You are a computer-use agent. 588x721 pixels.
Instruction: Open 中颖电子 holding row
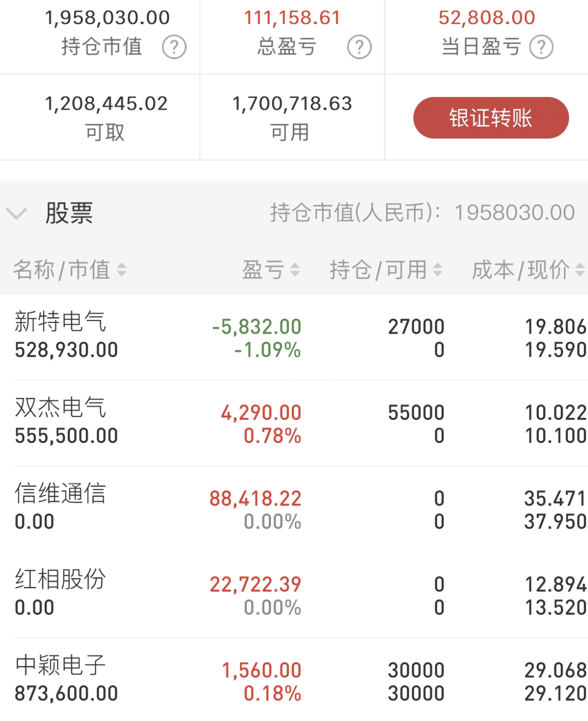point(294,681)
